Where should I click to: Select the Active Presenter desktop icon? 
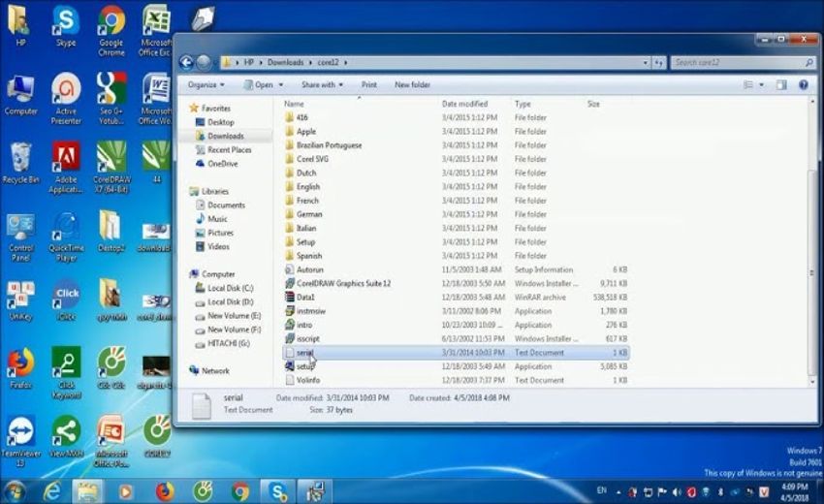(x=66, y=98)
